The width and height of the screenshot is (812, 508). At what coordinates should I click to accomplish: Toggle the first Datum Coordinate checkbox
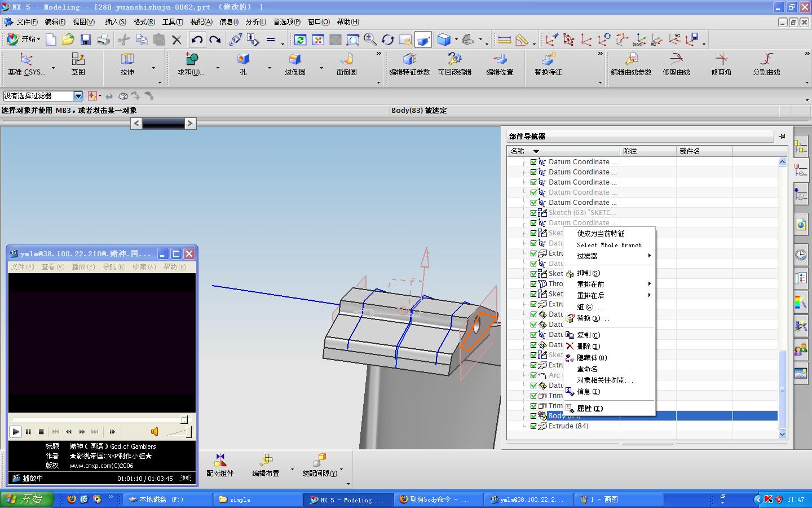point(533,162)
